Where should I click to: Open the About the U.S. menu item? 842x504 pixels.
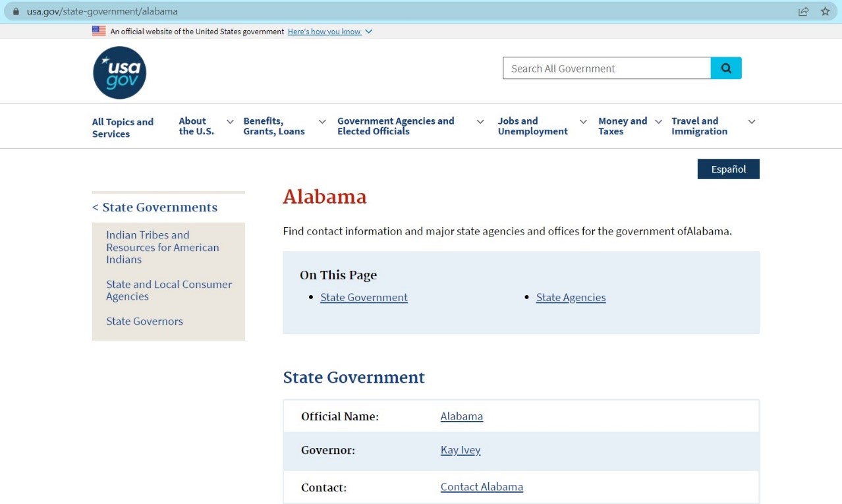point(196,126)
